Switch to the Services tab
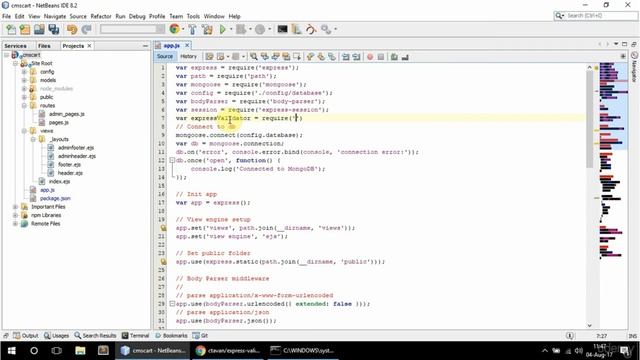Viewport: 640px width, 360px height. click(x=16, y=46)
